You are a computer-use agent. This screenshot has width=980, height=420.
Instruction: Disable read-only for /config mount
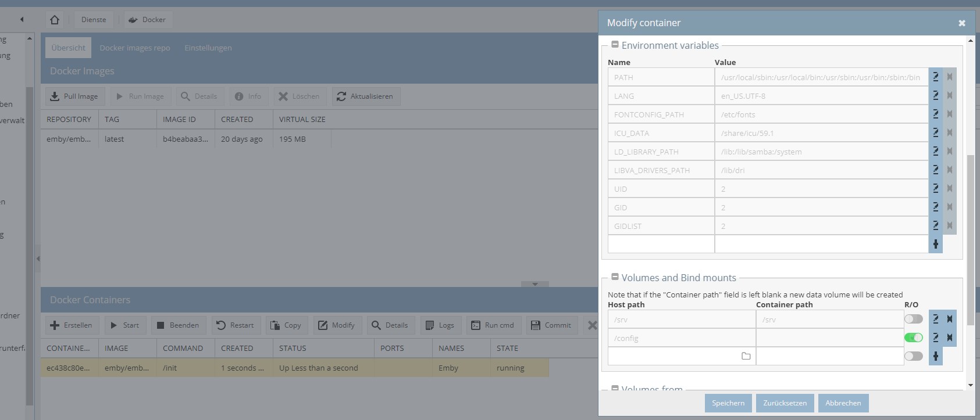(x=914, y=338)
